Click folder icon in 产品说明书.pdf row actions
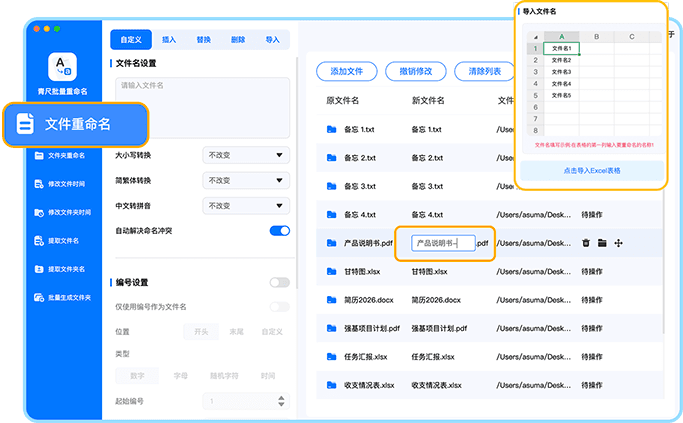The width and height of the screenshot is (683, 423). tap(602, 243)
